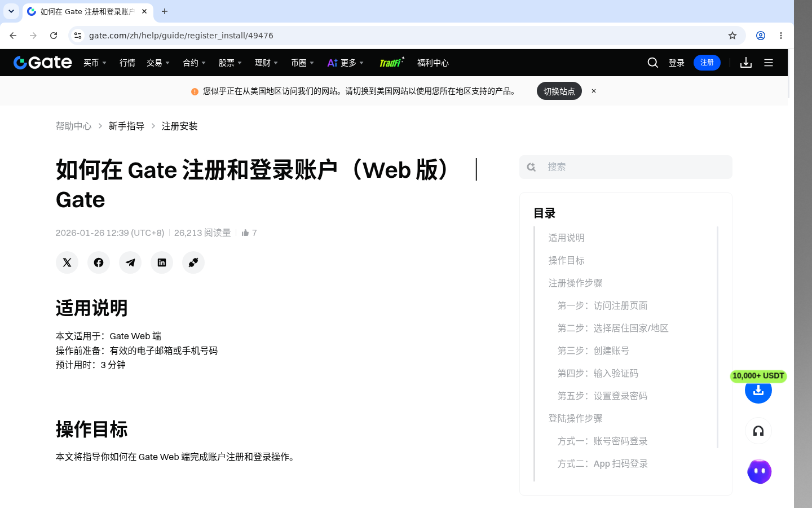Open the 福利中心 menu item
The image size is (812, 508).
[433, 63]
